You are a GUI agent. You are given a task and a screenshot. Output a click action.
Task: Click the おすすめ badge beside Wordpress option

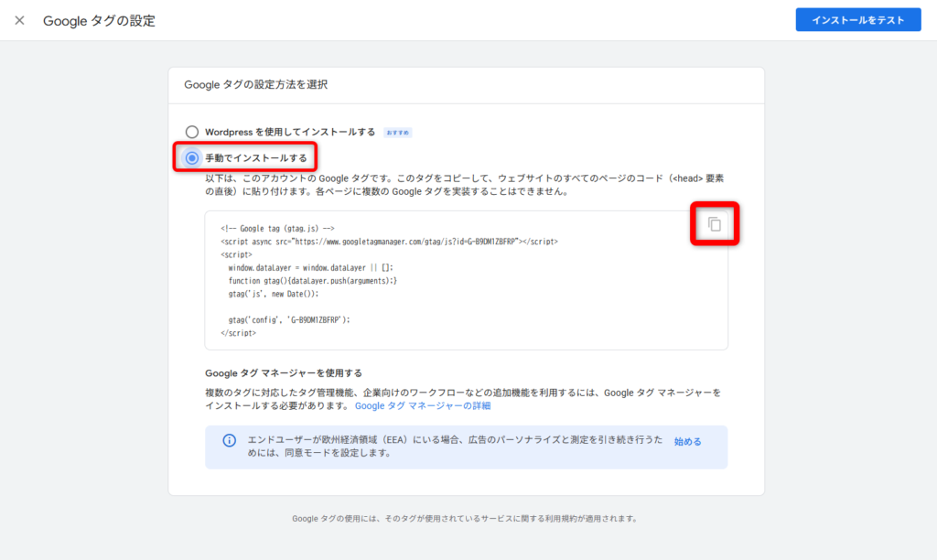[398, 133]
